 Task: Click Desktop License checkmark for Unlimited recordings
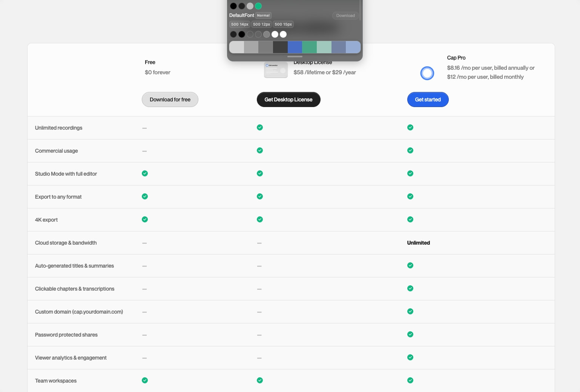click(x=260, y=127)
